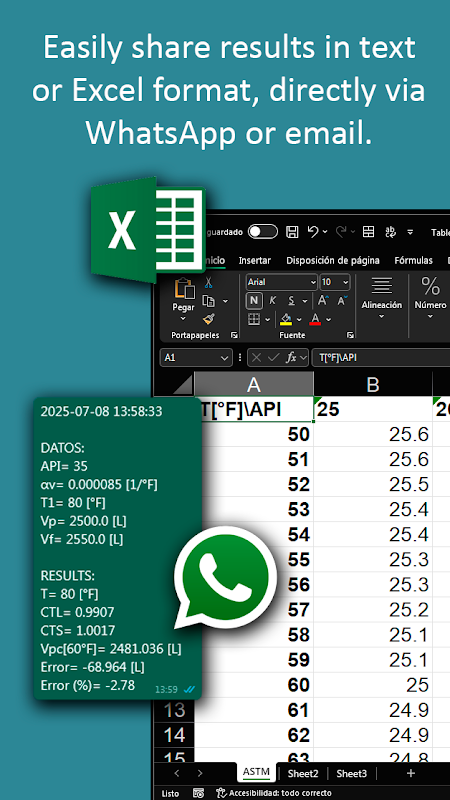The height and width of the screenshot is (800, 450).
Task: Select cell B1 containing 25
Action: [373, 409]
